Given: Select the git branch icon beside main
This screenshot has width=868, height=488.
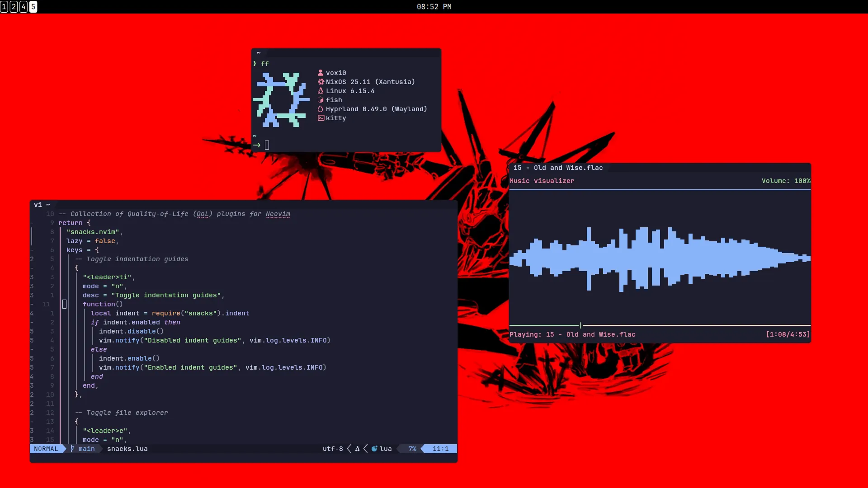Looking at the screenshot, I should click(71, 449).
